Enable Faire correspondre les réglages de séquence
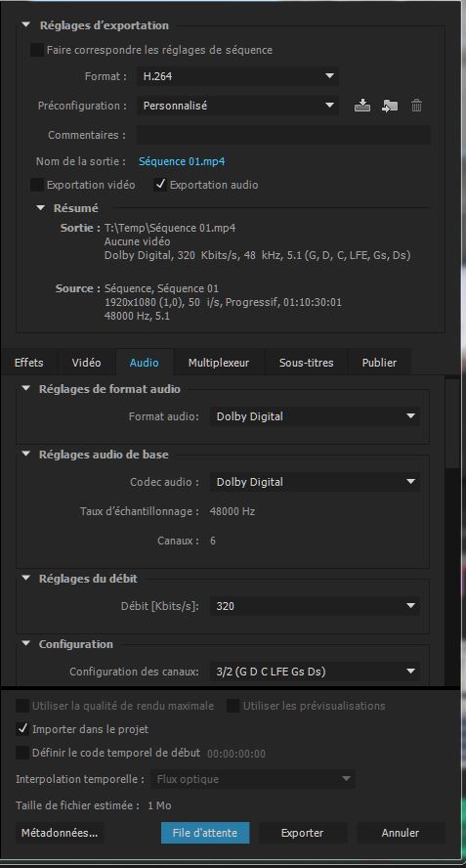 click(36, 50)
